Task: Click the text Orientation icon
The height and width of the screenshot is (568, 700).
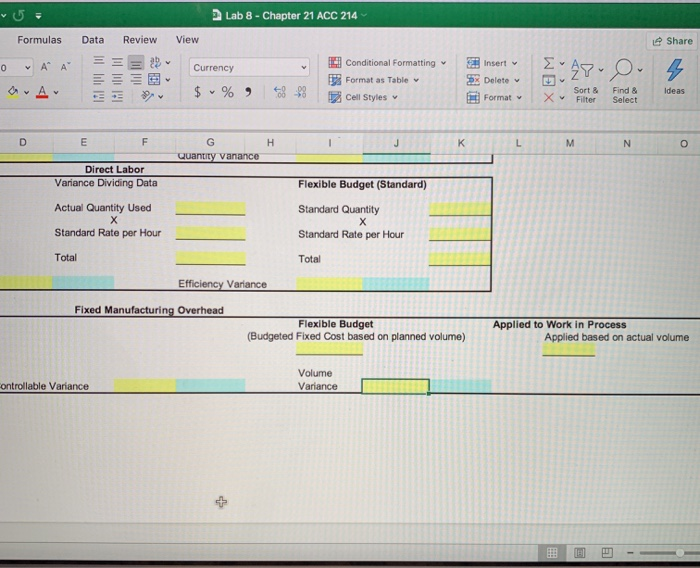Action: (x=147, y=96)
